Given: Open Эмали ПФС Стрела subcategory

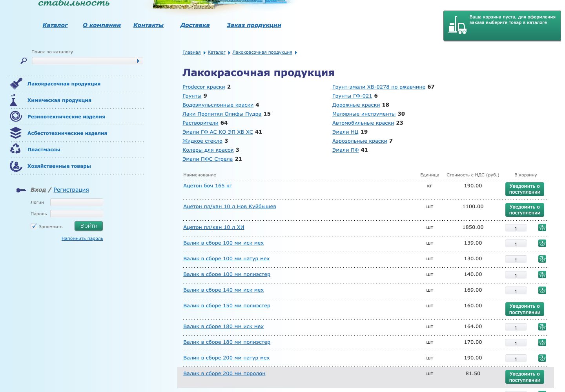Looking at the screenshot, I should pos(208,159).
